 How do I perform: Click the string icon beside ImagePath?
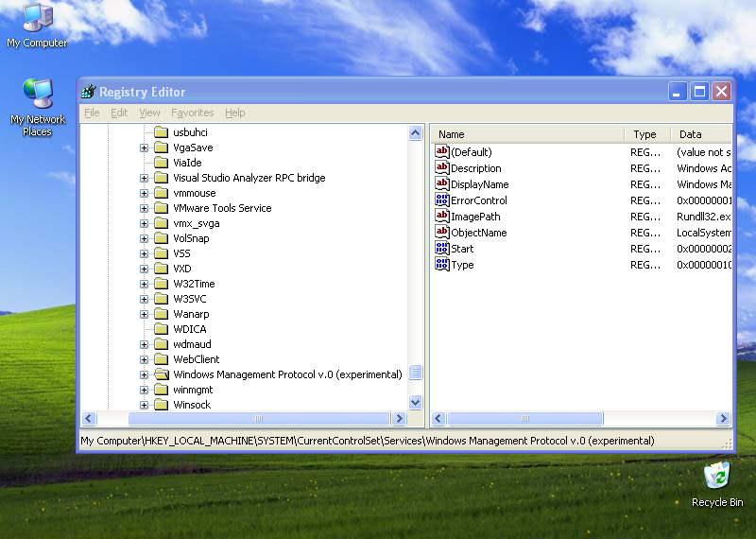tap(442, 217)
